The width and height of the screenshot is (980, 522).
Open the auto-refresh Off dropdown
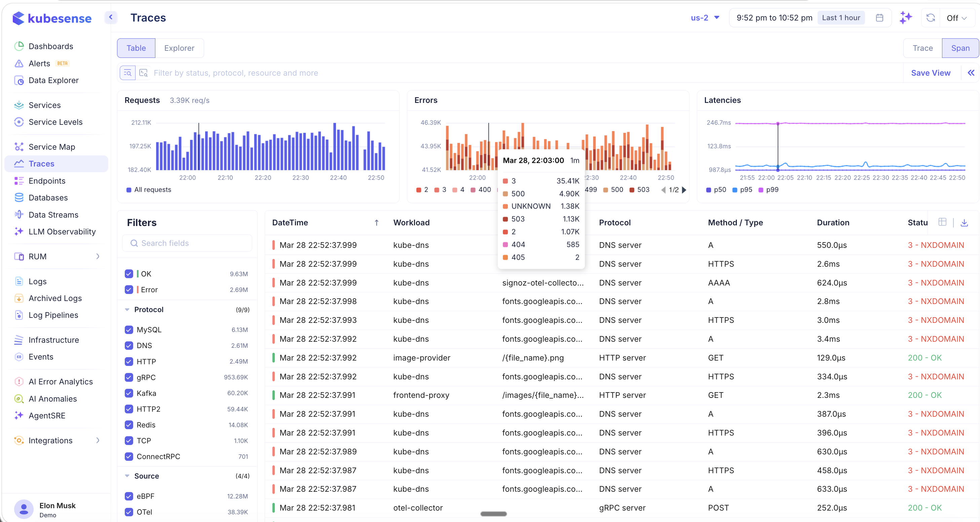pyautogui.click(x=956, y=18)
